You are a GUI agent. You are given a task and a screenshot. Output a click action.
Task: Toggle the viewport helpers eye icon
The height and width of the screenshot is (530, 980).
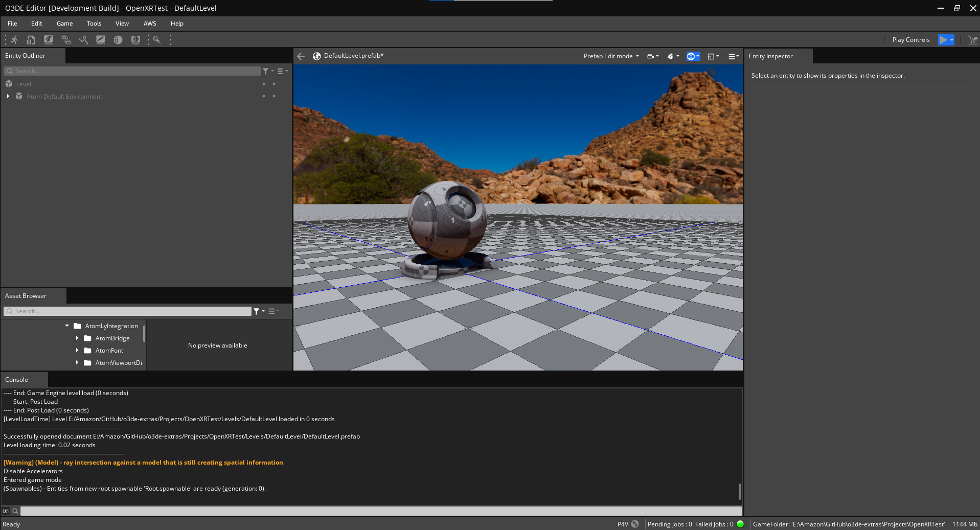692,56
